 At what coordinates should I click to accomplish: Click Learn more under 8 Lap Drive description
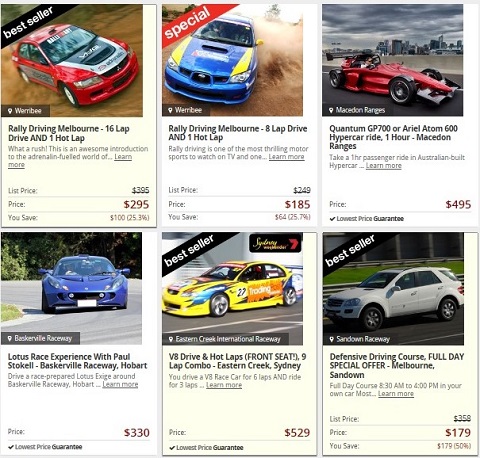point(286,157)
